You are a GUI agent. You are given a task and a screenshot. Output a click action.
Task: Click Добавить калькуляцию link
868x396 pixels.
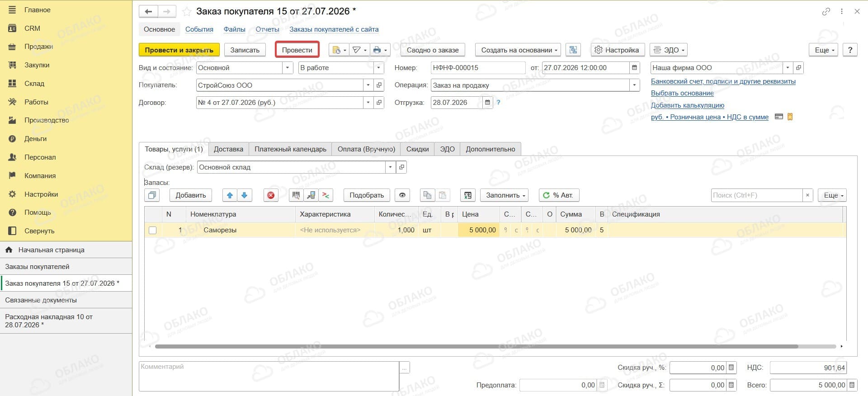[x=687, y=105]
